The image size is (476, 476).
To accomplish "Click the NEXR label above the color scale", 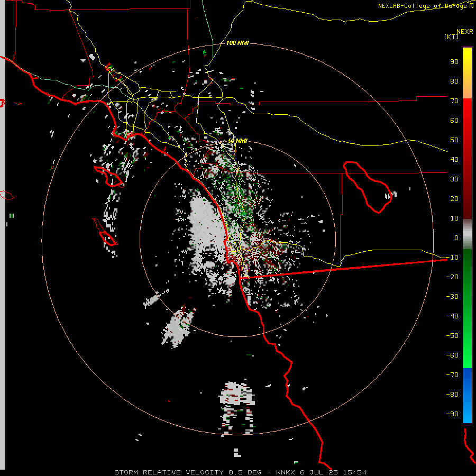I will (x=465, y=32).
